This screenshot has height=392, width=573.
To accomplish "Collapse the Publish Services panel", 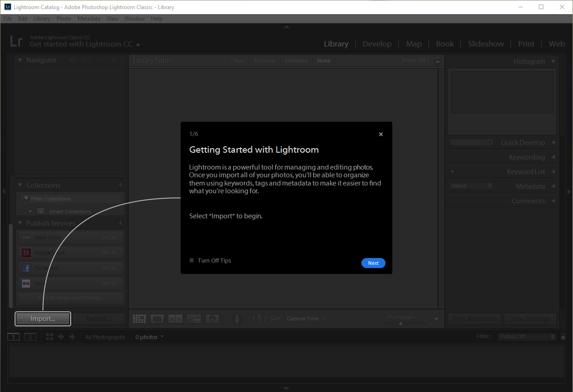I will tap(20, 223).
